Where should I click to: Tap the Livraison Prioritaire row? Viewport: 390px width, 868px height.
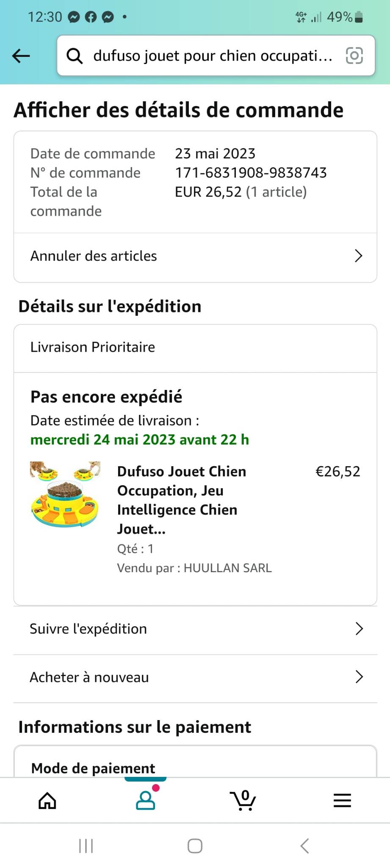coord(93,347)
